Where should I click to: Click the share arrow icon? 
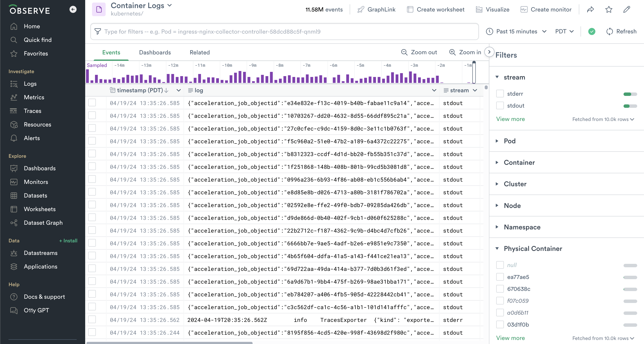pos(590,10)
